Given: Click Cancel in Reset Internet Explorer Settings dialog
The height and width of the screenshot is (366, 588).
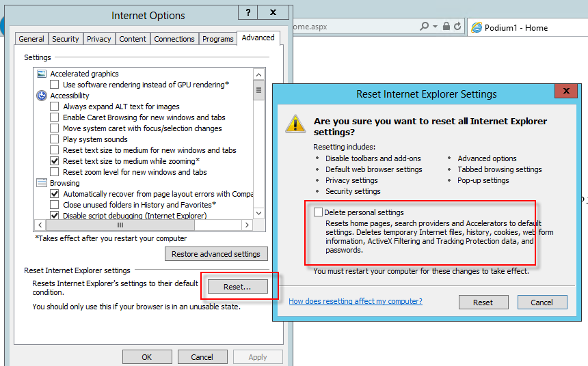Looking at the screenshot, I should point(542,302).
